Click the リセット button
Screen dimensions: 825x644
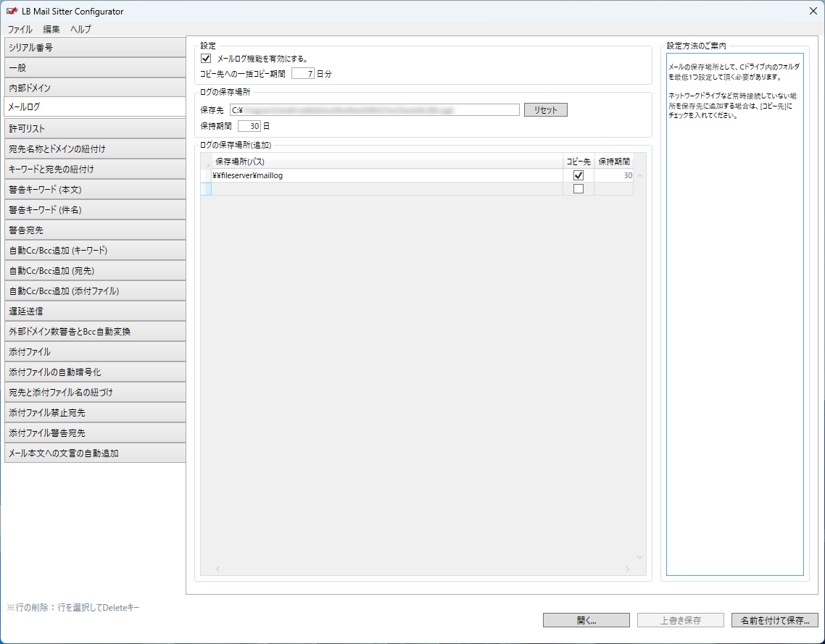coord(546,110)
